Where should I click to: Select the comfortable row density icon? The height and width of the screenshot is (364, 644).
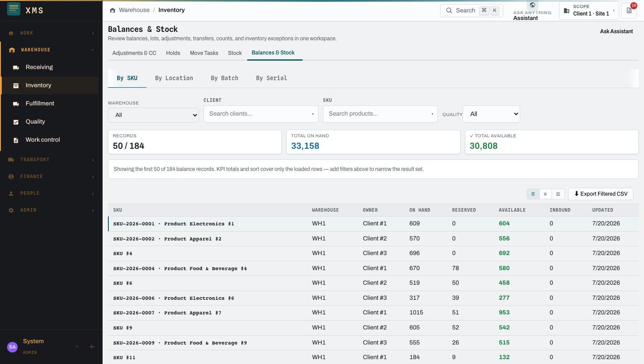pos(558,194)
